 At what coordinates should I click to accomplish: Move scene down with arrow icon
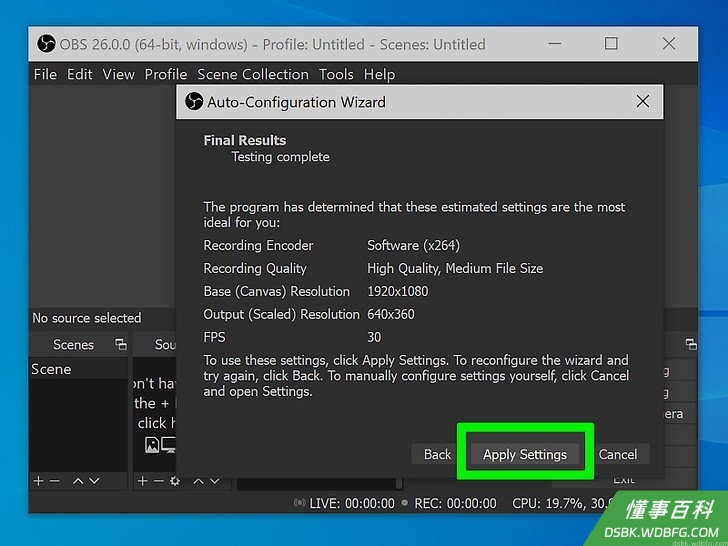(94, 481)
